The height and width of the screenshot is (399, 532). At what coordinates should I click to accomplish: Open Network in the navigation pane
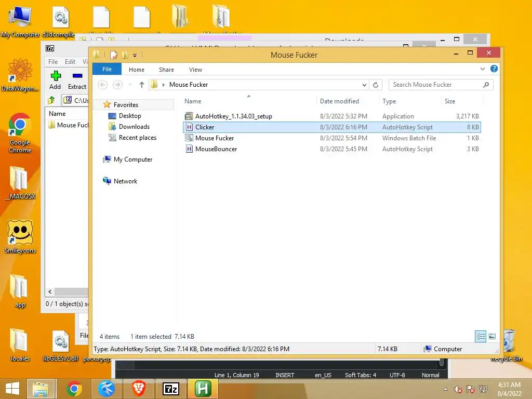[125, 181]
